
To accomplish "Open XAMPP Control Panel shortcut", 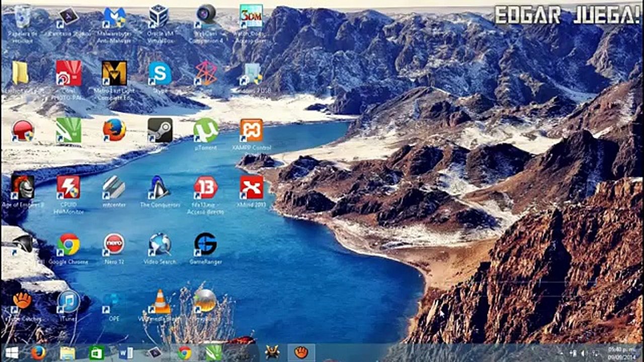I will [251, 130].
